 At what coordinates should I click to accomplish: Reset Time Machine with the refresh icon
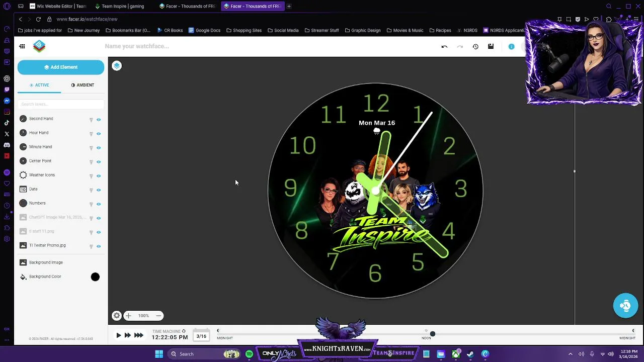click(x=184, y=331)
